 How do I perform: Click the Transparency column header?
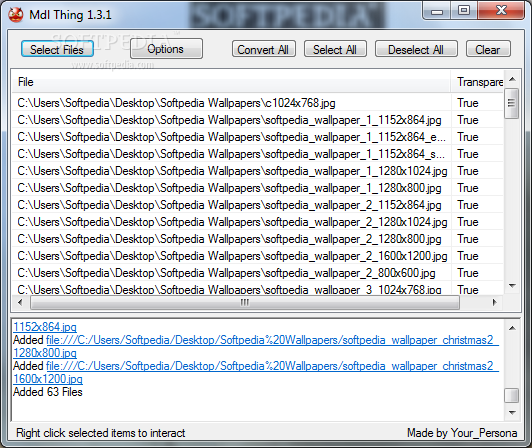click(x=477, y=82)
